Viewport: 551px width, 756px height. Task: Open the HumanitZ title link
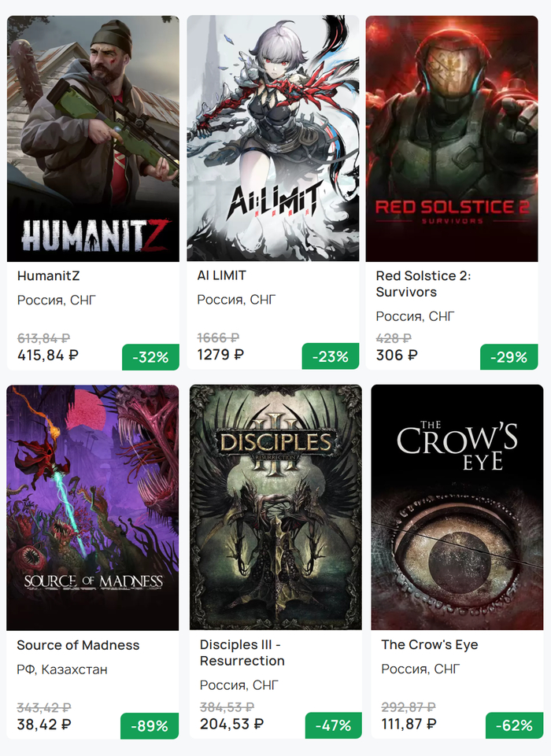click(x=48, y=275)
